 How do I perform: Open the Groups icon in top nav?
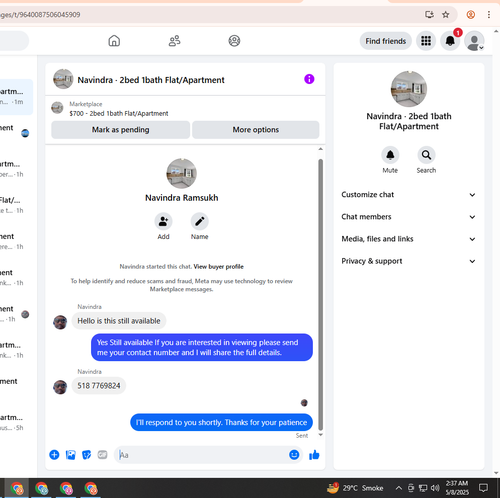(x=234, y=41)
